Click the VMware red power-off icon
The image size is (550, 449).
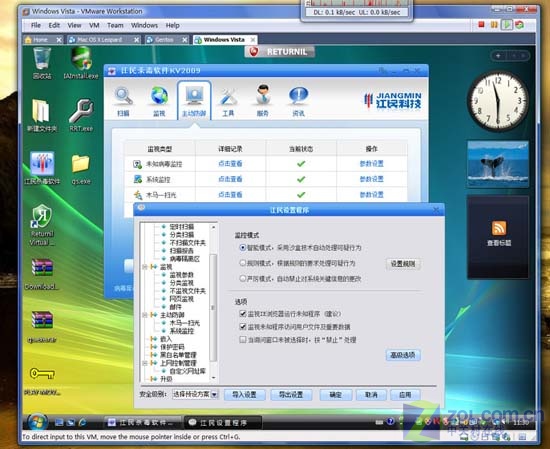pos(481,24)
